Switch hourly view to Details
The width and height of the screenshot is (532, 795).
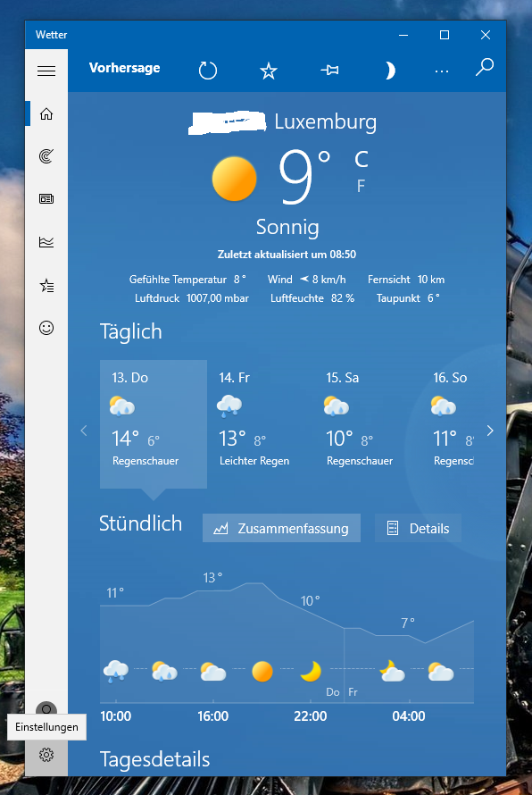coord(418,528)
